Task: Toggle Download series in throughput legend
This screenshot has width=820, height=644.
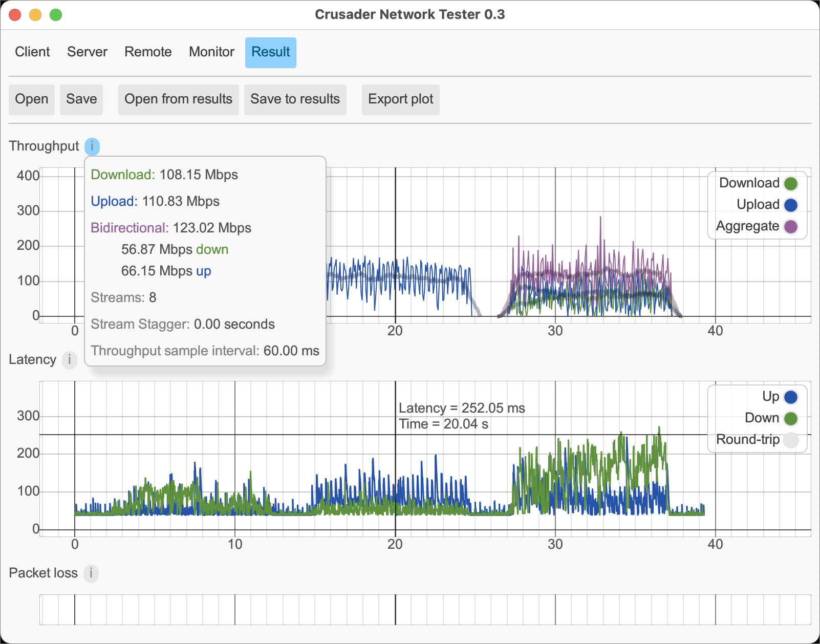Action: point(758,183)
